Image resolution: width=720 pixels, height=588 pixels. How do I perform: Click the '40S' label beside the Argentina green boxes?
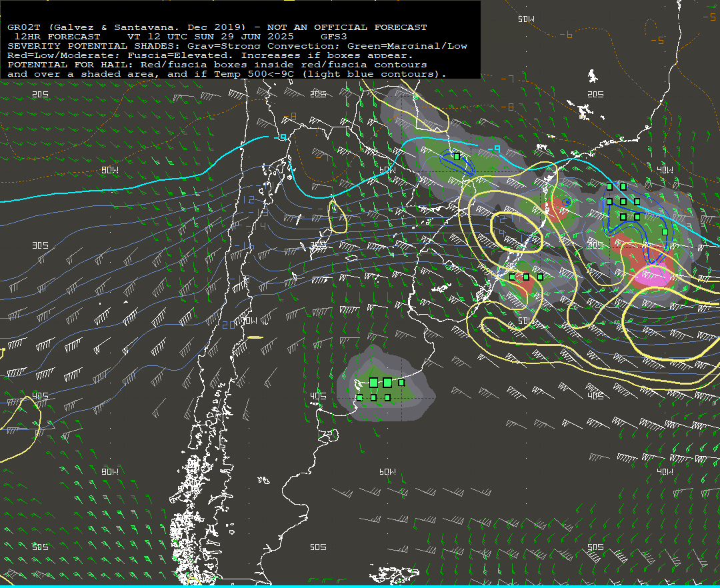(318, 396)
